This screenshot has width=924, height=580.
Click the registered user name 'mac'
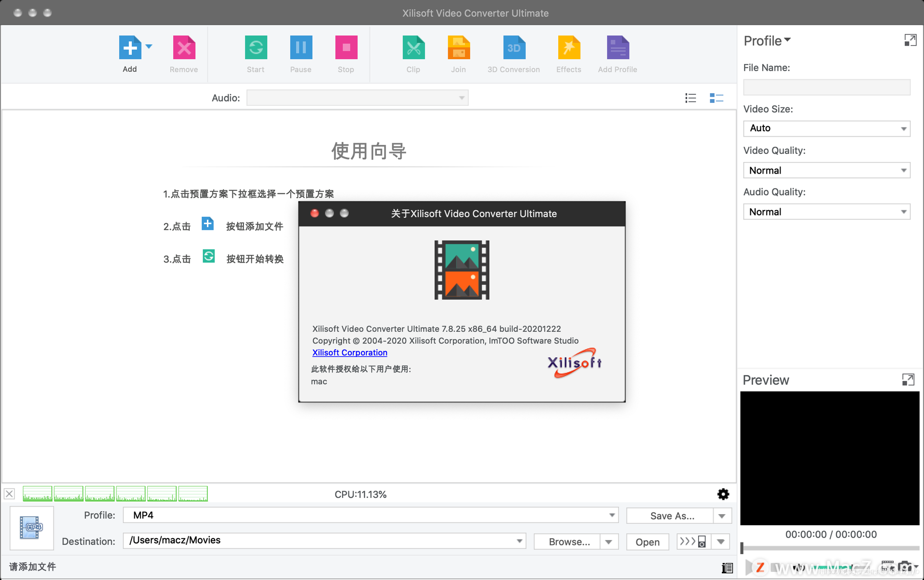click(x=319, y=381)
